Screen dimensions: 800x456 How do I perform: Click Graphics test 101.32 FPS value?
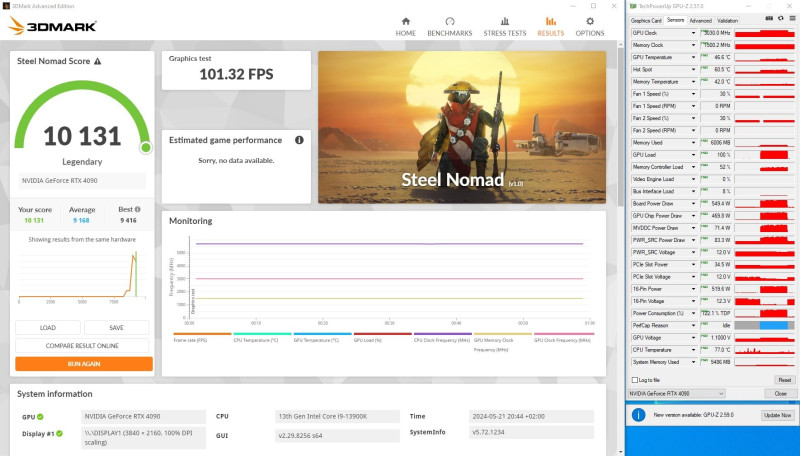pos(236,74)
